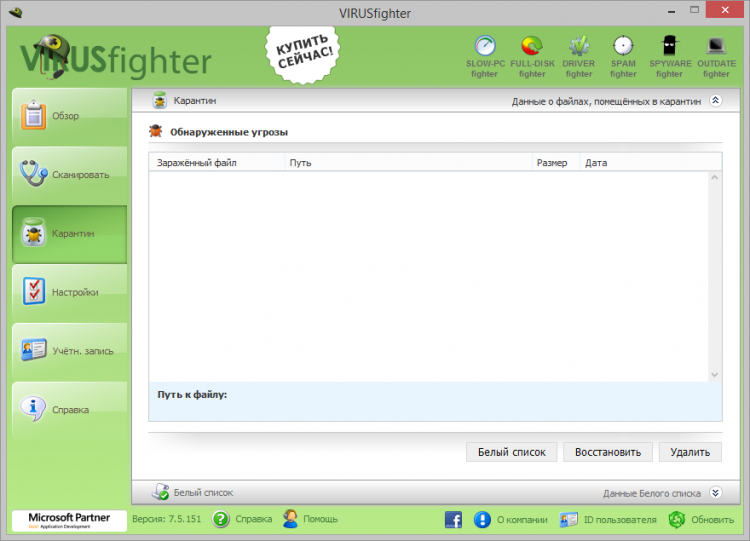Open the ID пользователя link
The width and height of the screenshot is (750, 541).
(x=620, y=519)
